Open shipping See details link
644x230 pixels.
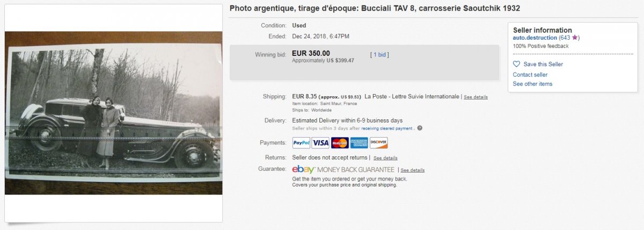(475, 97)
